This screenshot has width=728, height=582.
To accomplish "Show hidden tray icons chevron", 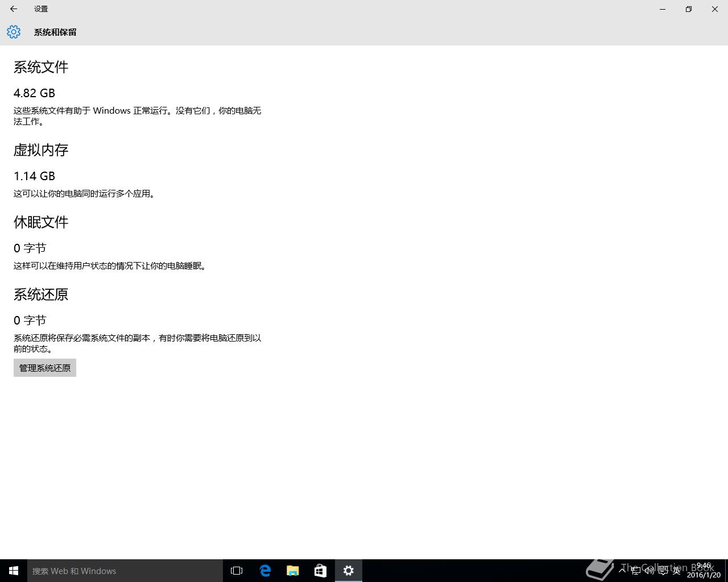I will tap(622, 571).
